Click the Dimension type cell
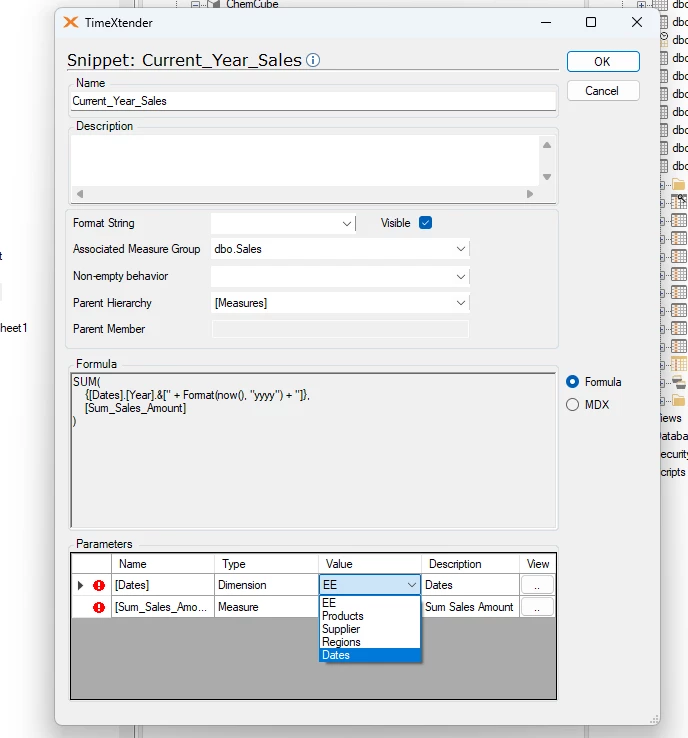This screenshot has width=688, height=738. [x=266, y=585]
